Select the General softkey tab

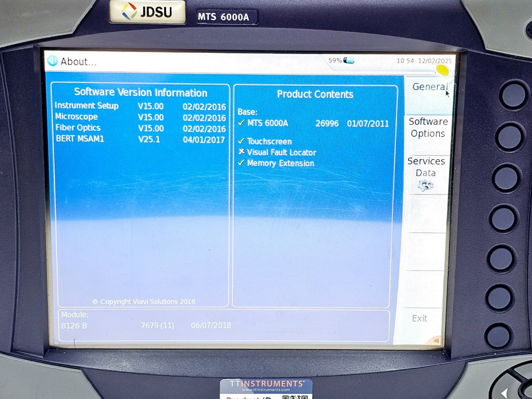(430, 87)
